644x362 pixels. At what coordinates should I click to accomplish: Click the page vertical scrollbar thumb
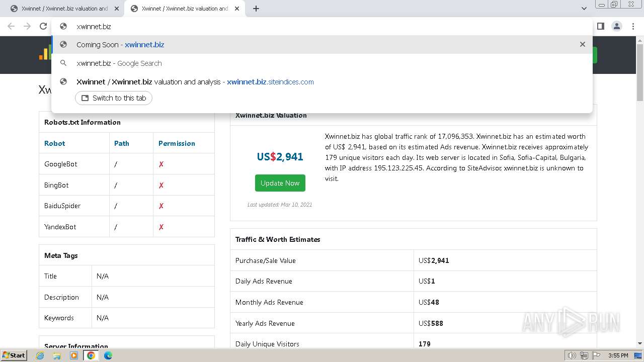click(640, 72)
